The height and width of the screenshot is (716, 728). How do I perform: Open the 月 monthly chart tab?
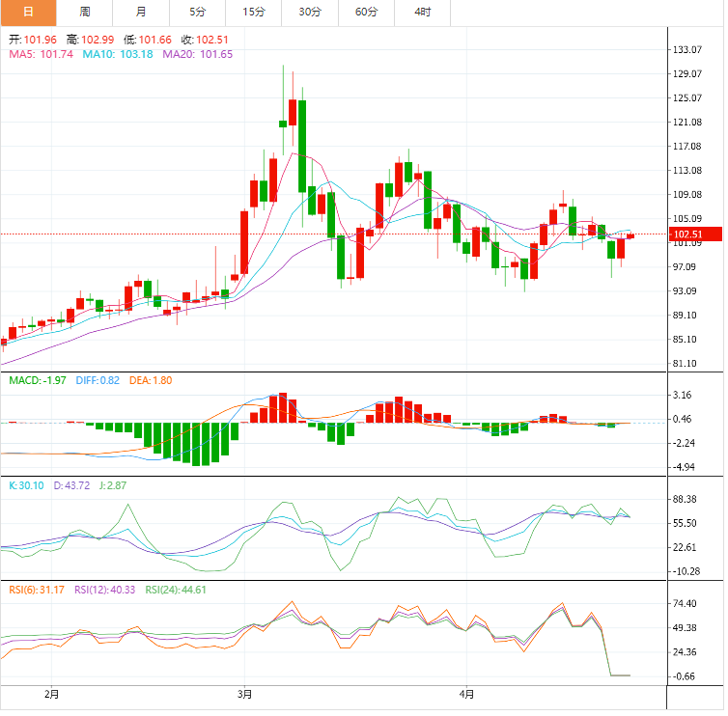coord(141,13)
